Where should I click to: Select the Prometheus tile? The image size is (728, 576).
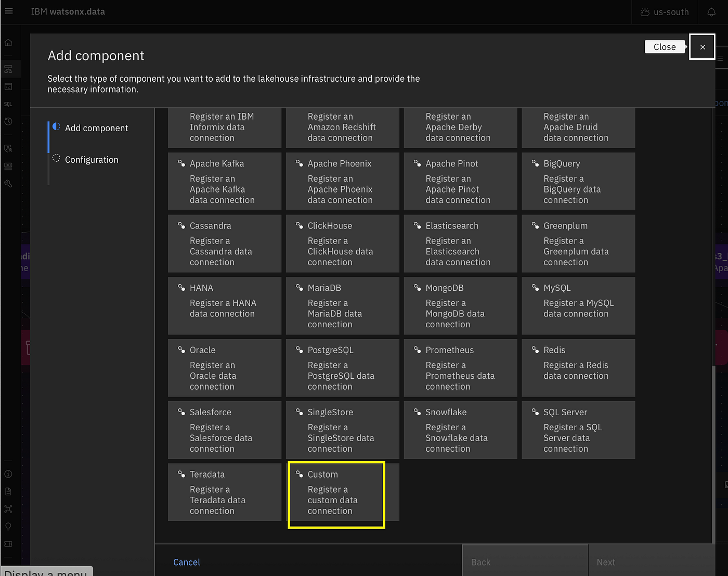click(461, 368)
